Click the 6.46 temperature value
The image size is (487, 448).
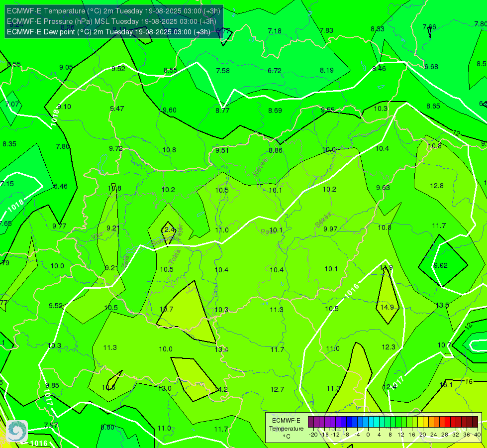pos(61,186)
